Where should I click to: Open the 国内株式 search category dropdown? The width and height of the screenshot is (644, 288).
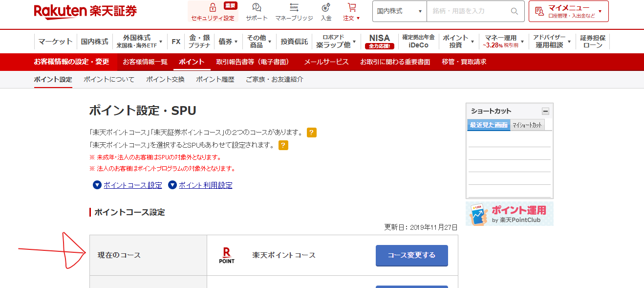(x=399, y=11)
